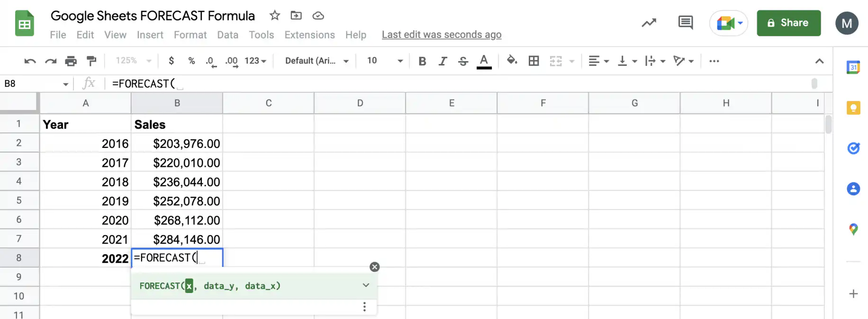
Task: Open the account avatar M
Action: coord(847,23)
